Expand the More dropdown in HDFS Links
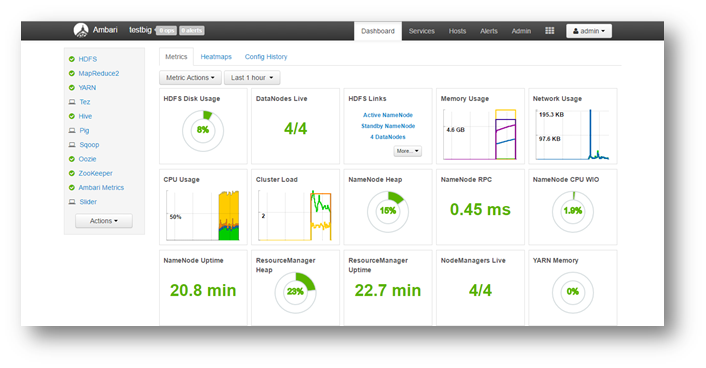Image resolution: width=706 pixels, height=368 pixels. (x=407, y=151)
